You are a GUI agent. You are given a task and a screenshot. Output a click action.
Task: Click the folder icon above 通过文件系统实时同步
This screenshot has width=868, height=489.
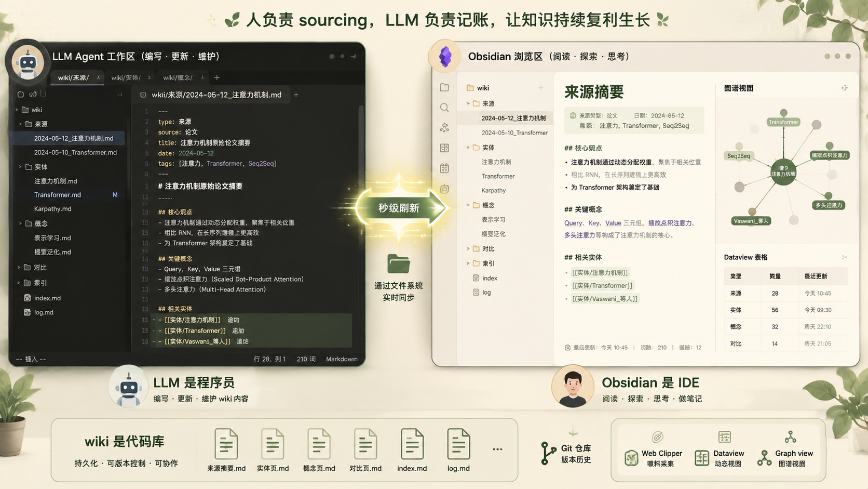[x=399, y=263]
